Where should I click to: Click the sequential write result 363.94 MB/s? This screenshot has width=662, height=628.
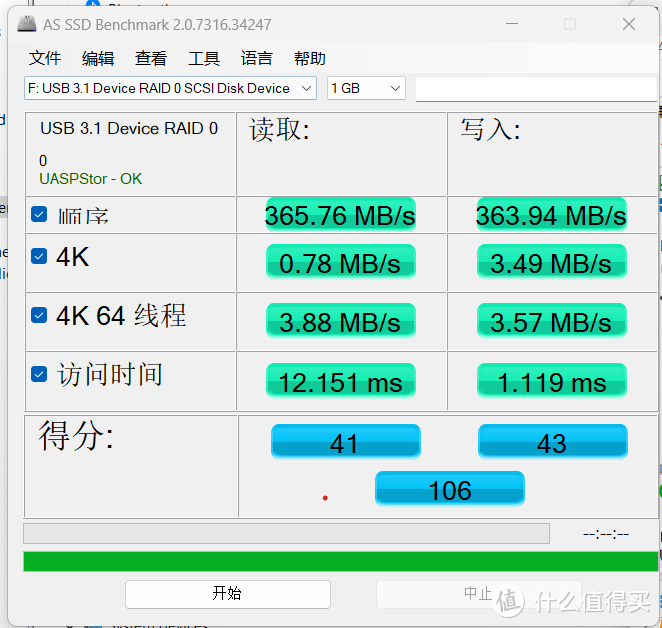pos(551,215)
